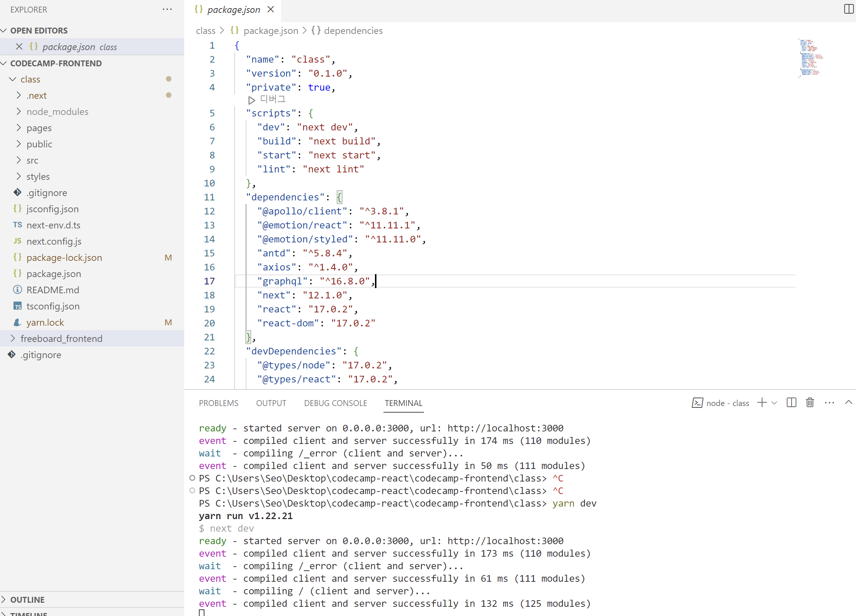856x616 pixels.
Task: Click the tsconfig.json file icon
Action: tap(17, 306)
